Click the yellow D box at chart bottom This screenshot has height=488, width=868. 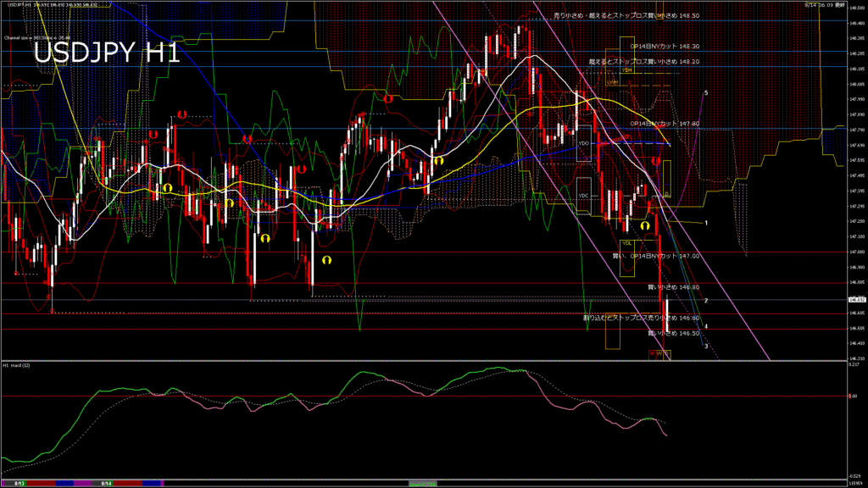[x=666, y=353]
